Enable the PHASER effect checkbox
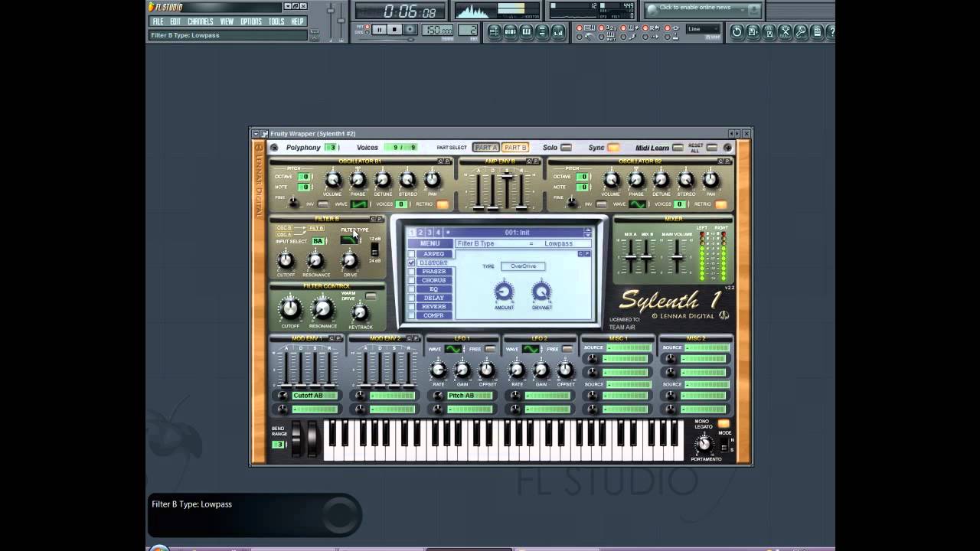This screenshot has height=551, width=980. pos(411,272)
